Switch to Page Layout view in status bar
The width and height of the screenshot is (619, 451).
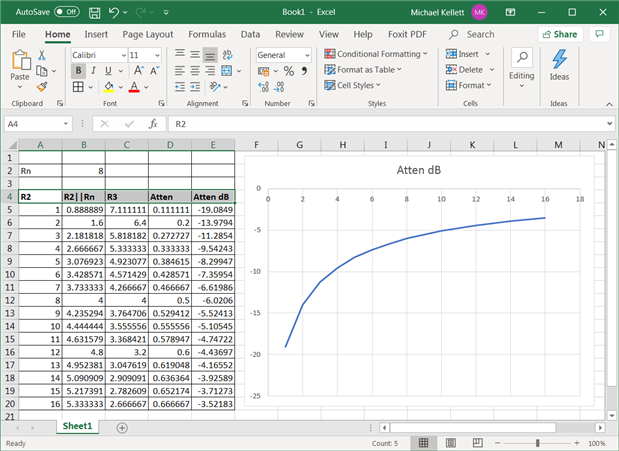(x=450, y=442)
